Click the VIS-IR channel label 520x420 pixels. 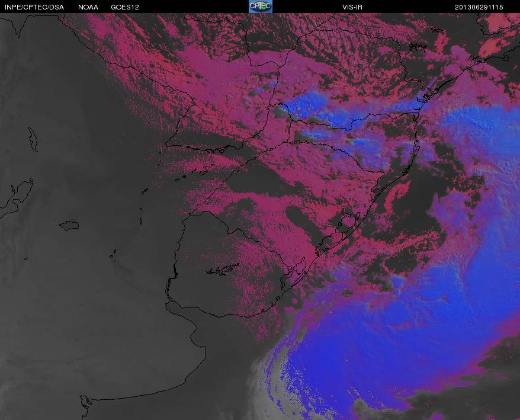pos(352,7)
